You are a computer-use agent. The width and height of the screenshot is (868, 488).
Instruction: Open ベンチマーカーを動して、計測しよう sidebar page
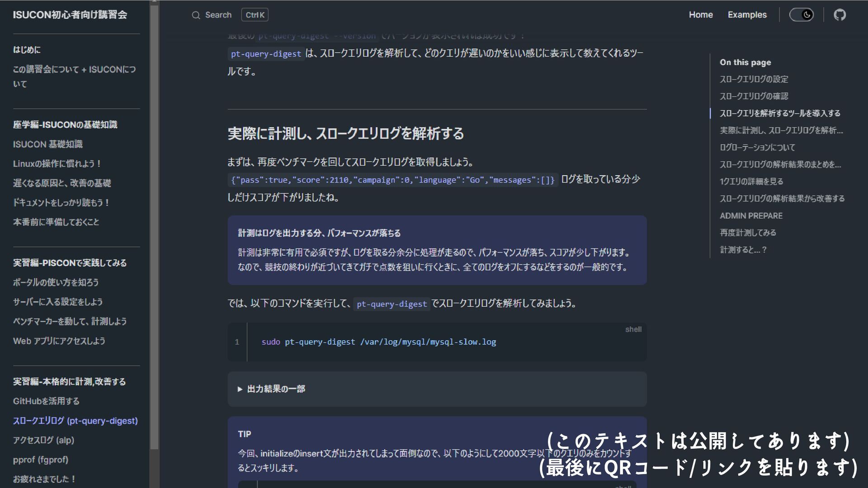[x=70, y=321]
